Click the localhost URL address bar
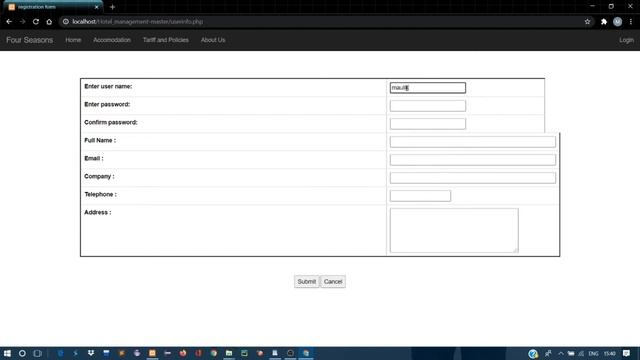This screenshot has height=360, width=640. click(322, 22)
